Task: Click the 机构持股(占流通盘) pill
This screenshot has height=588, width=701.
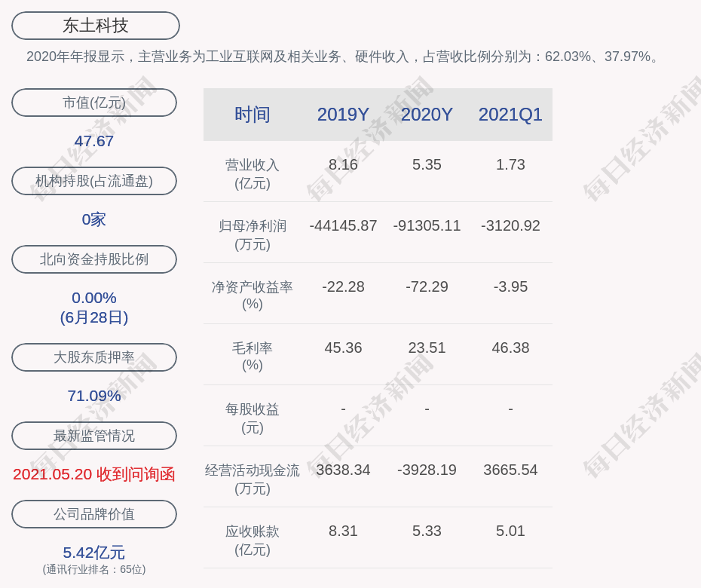Action: pos(94,181)
